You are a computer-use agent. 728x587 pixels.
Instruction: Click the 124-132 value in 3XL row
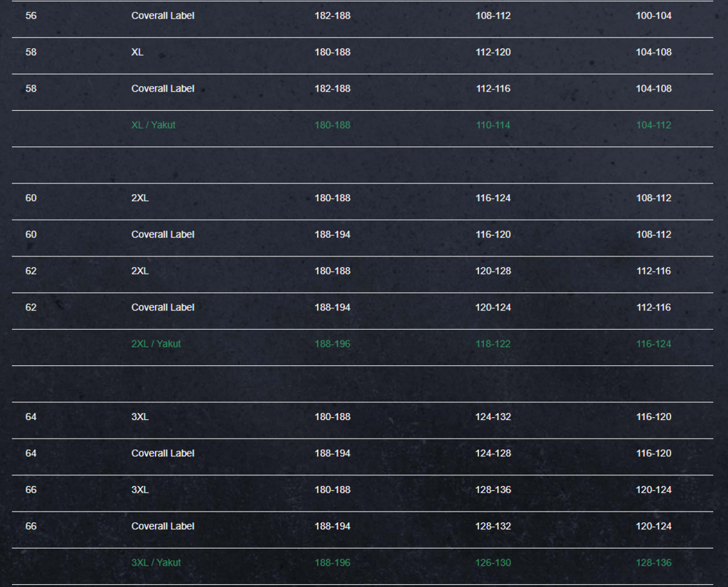pyautogui.click(x=493, y=416)
